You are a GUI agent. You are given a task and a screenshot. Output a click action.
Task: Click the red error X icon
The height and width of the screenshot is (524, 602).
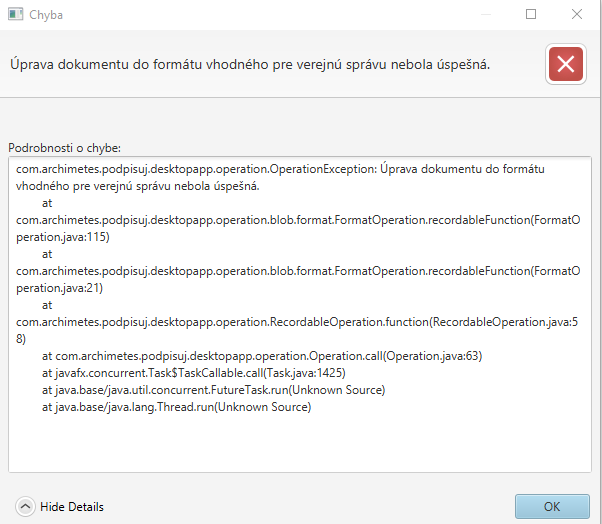(566, 65)
